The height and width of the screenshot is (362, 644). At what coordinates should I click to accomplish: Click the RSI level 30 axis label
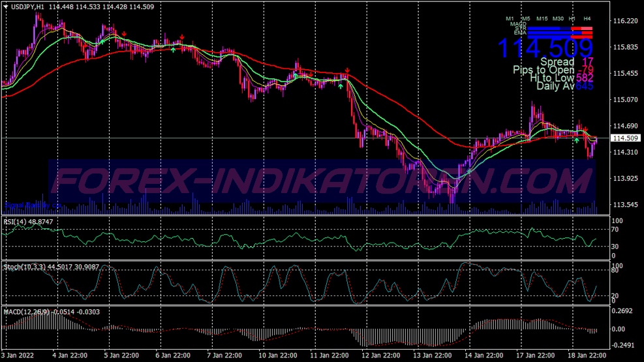[x=616, y=247]
